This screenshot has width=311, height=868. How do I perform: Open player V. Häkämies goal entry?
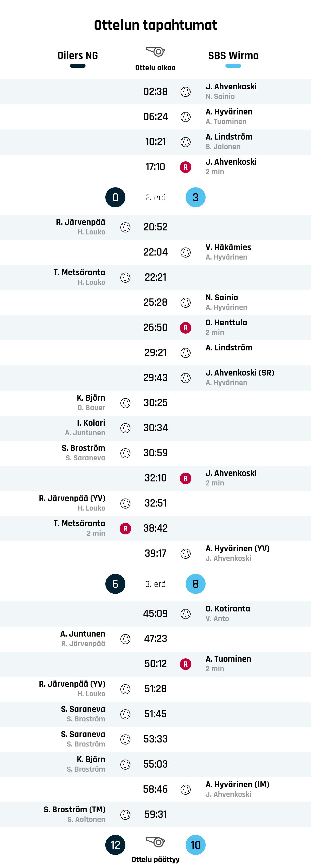coord(228,247)
